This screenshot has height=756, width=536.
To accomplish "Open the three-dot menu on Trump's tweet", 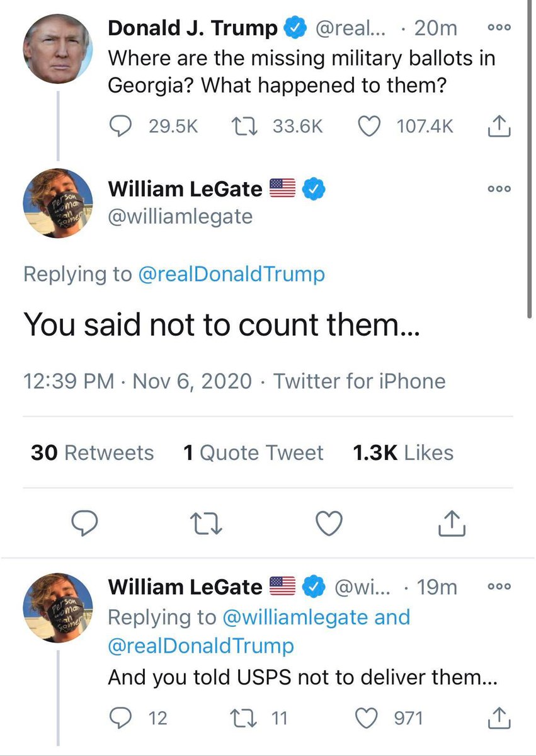I will 499,28.
